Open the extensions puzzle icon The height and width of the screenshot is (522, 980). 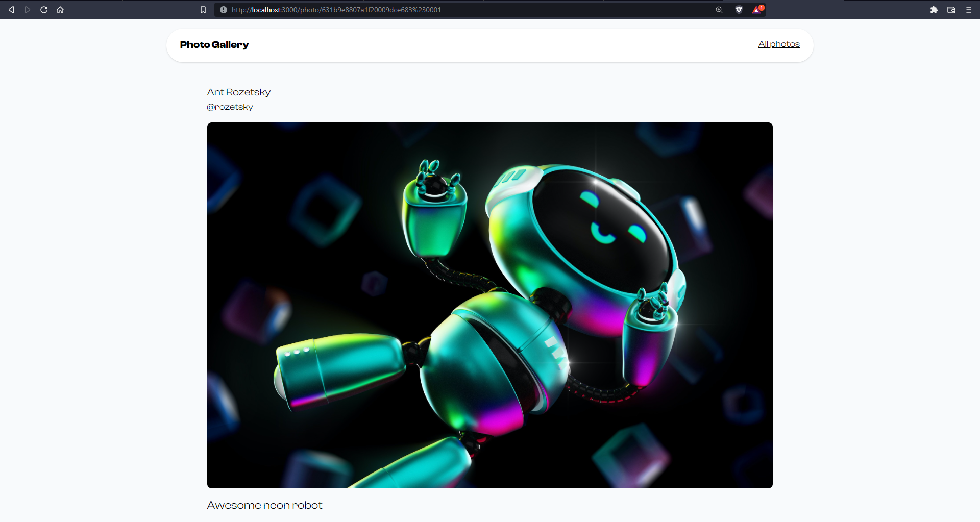click(934, 10)
